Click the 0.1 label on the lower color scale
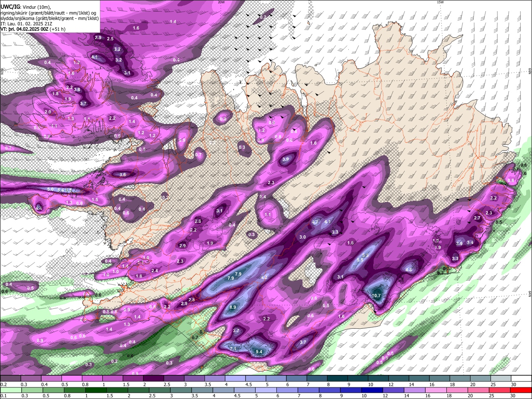 coord(3,395)
